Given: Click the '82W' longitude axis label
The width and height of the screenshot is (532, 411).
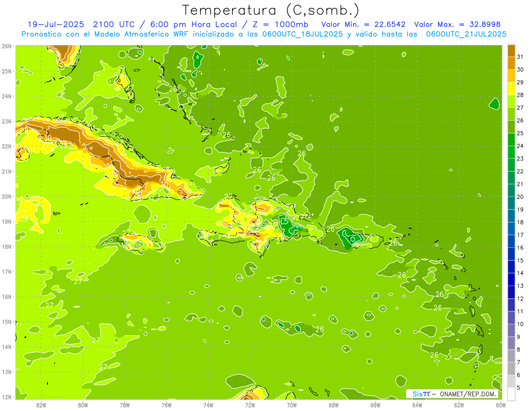Looking at the screenshot, I should [41, 405].
